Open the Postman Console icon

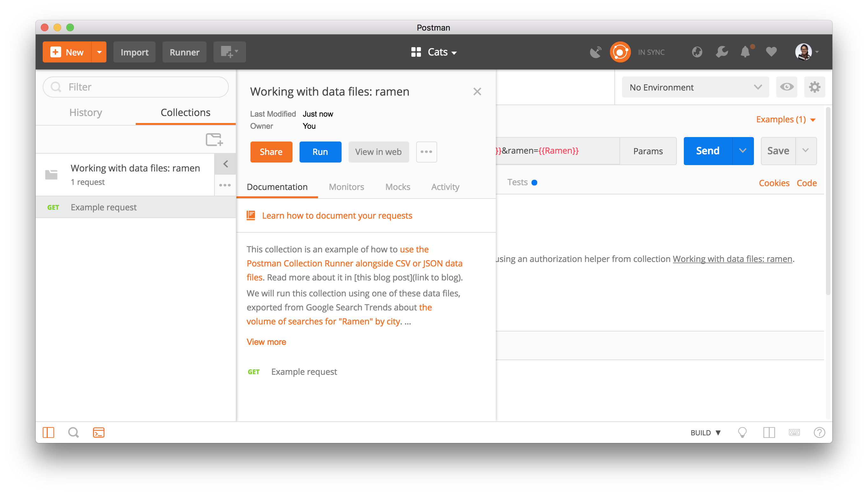pos(98,432)
